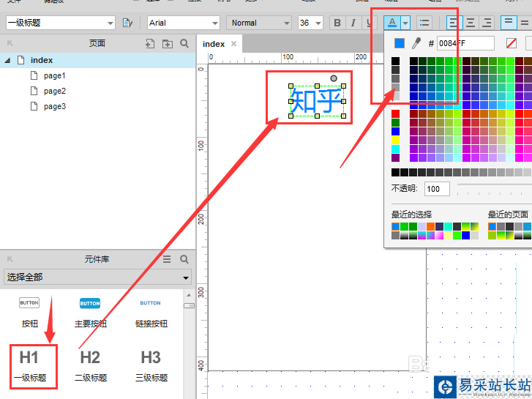The width and height of the screenshot is (532, 399).
Task: Add a new page in 页面 panel
Action: pos(149,43)
